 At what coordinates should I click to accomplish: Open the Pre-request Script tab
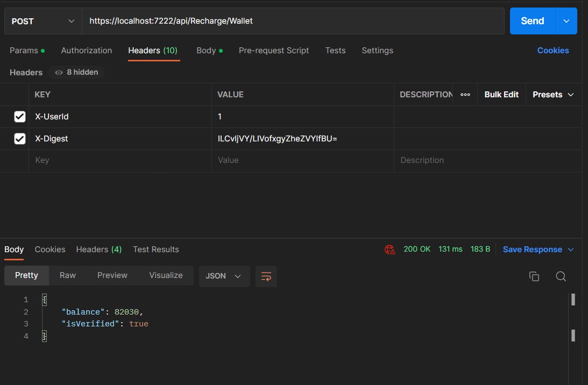pyautogui.click(x=274, y=50)
